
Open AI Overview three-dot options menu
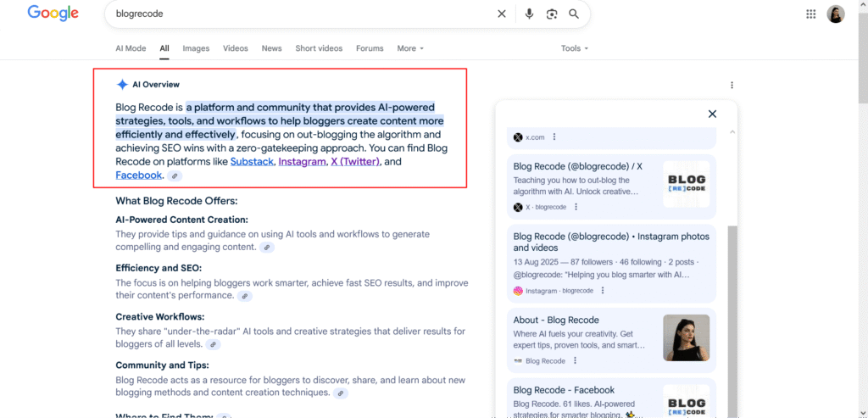tap(732, 85)
